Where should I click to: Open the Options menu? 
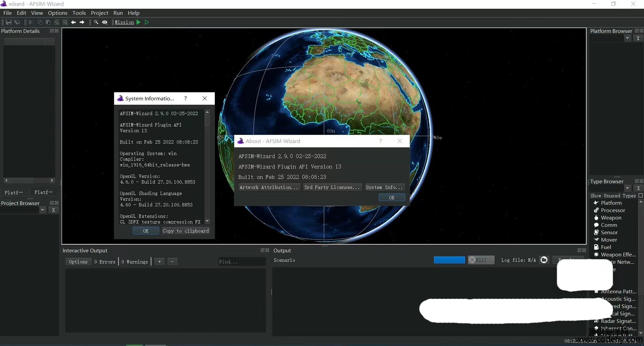coord(57,13)
